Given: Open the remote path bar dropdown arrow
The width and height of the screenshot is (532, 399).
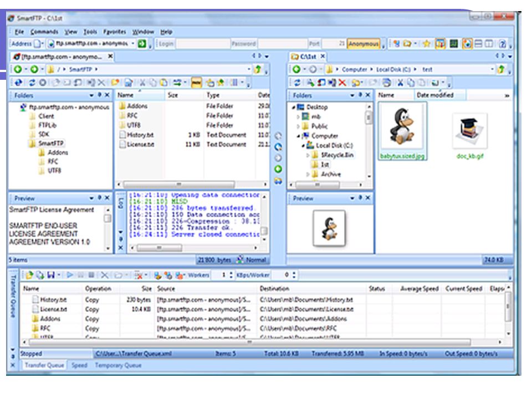Looking at the screenshot, I should point(249,69).
